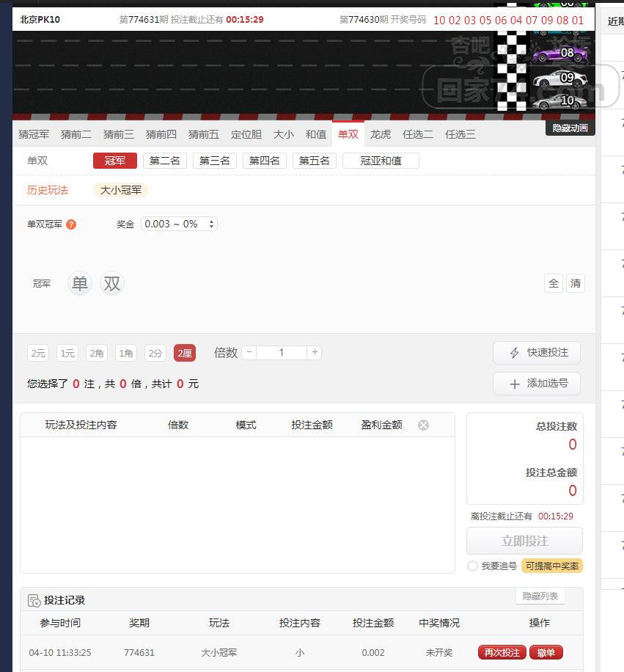The image size is (624, 672).
Task: Click the 可提高中奖率 badge
Action: point(552,566)
